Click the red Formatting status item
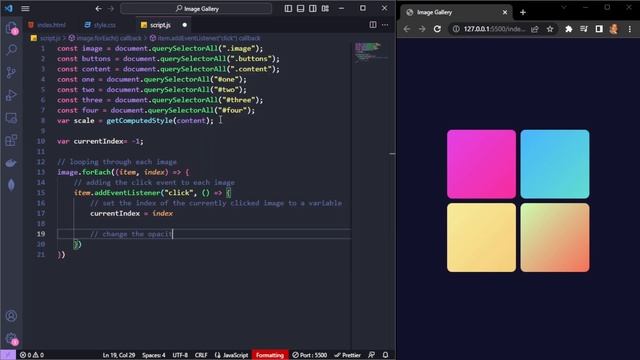Screen dimensions: 640x360 [270, 355]
